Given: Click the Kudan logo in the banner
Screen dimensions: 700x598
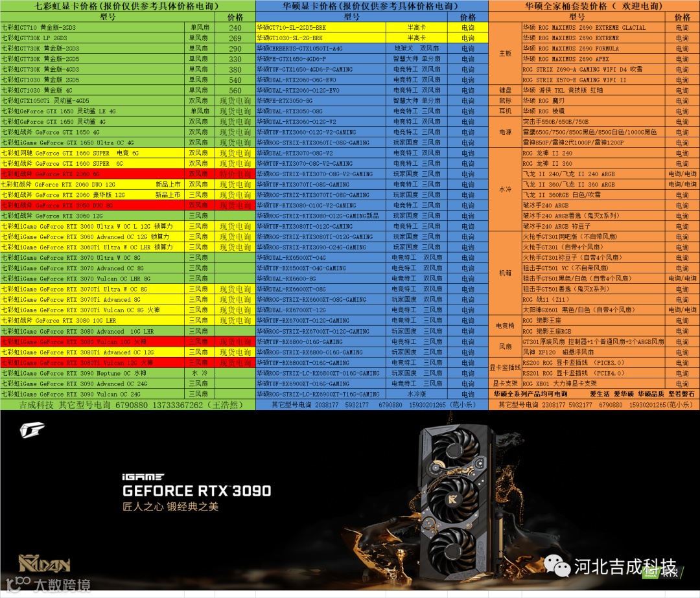Looking at the screenshot, I should tap(44, 564).
